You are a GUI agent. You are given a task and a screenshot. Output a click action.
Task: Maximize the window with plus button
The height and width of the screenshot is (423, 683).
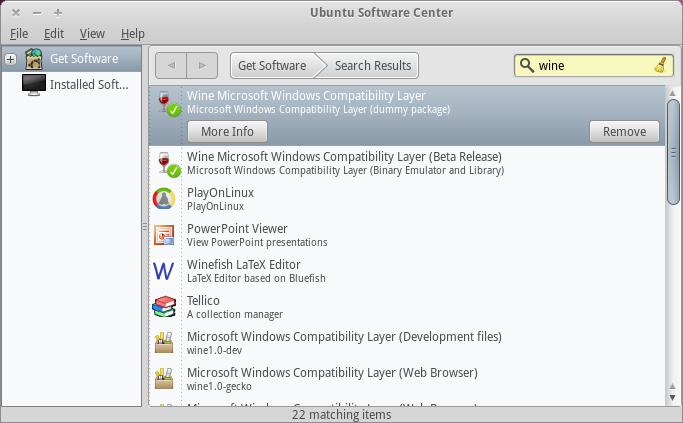58,13
